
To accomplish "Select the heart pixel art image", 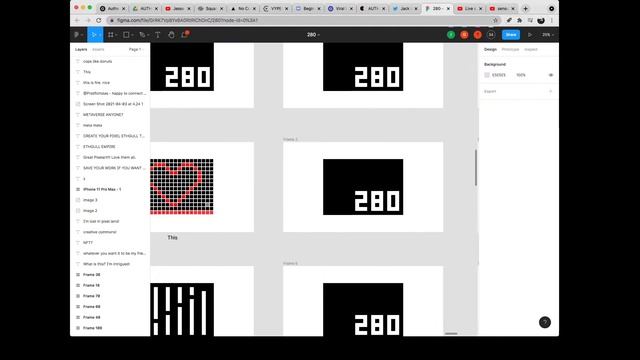I will pyautogui.click(x=182, y=187).
